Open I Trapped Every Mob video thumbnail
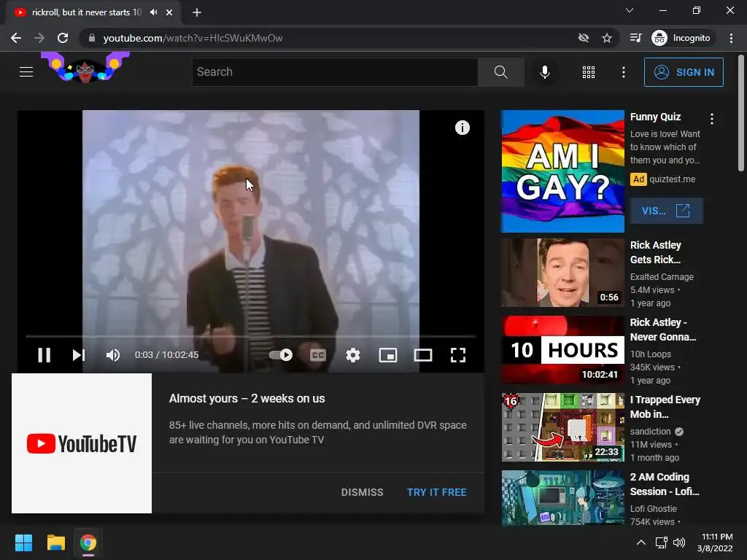 pos(562,427)
